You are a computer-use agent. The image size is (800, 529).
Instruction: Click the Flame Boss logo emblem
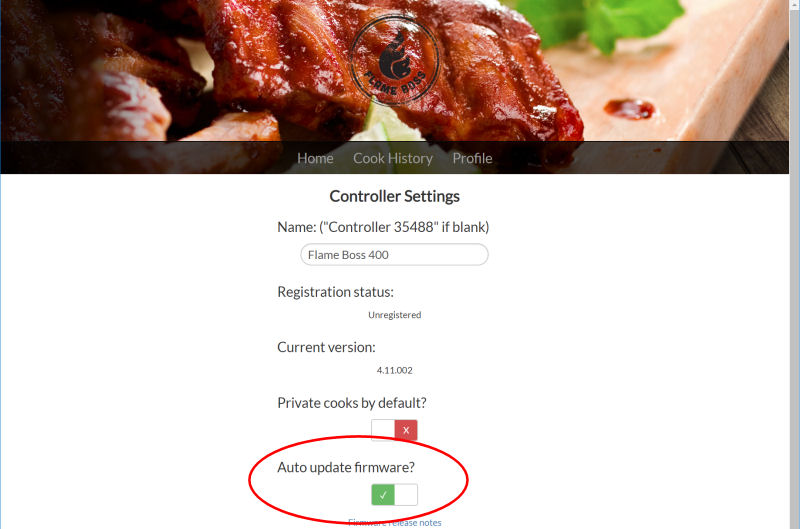(x=394, y=60)
